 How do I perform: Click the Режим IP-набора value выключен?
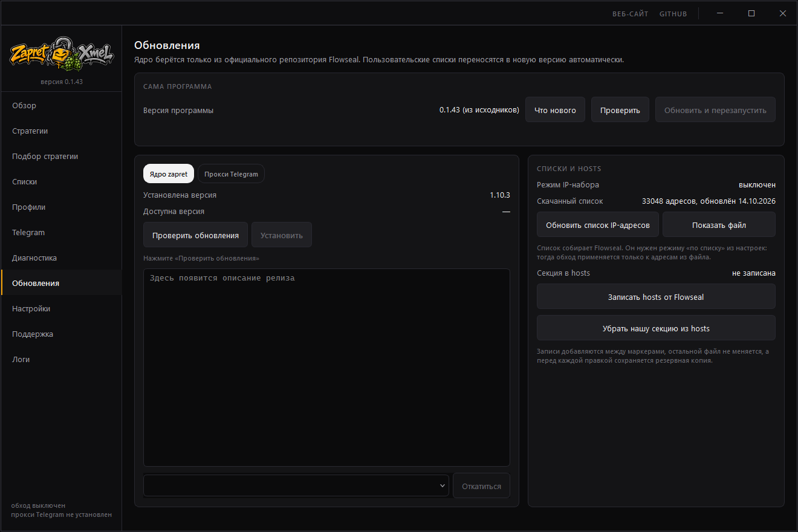[x=757, y=185]
